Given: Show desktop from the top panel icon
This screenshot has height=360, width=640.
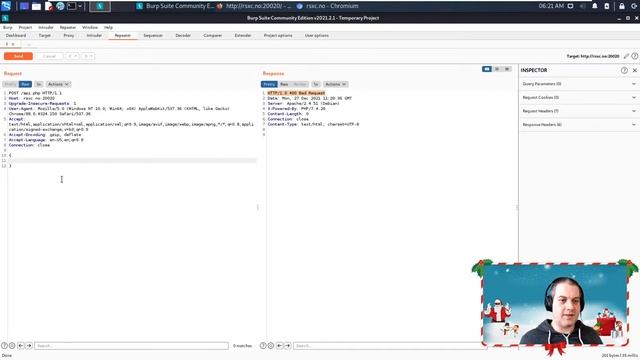Looking at the screenshot, I should click(x=24, y=6).
